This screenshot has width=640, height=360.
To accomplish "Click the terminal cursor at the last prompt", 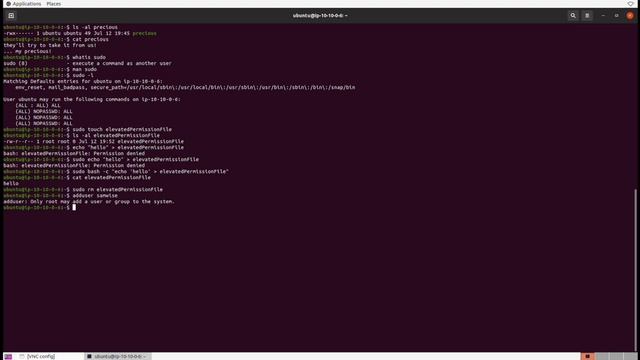I will tap(74, 207).
